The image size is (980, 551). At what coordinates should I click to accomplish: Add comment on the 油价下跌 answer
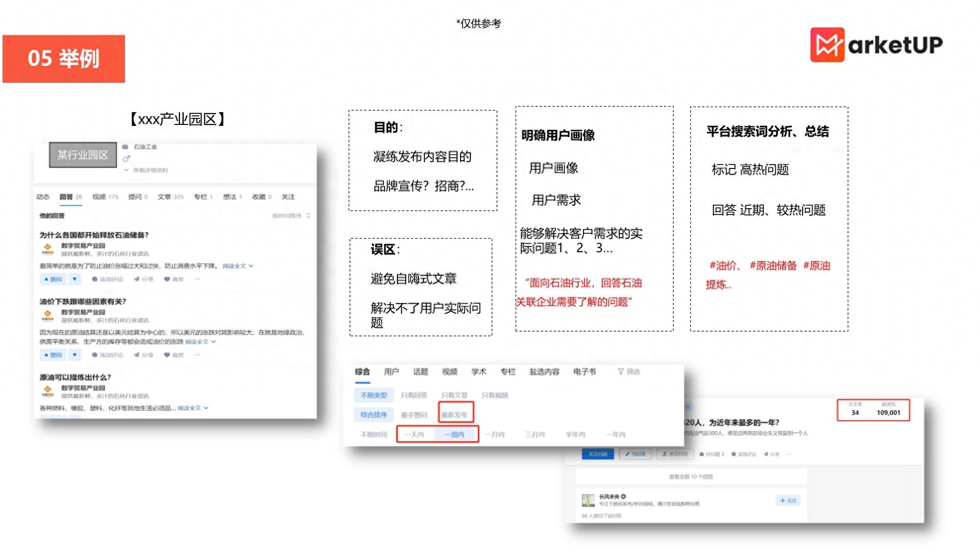107,355
